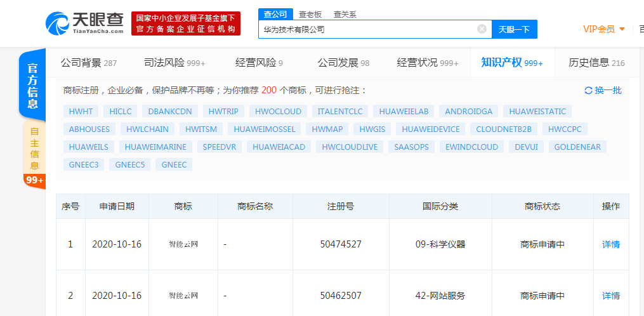Screen dimensions: 644x316
Task: Select the HUAWEIDEVICE trademark tag
Action: [430, 129]
